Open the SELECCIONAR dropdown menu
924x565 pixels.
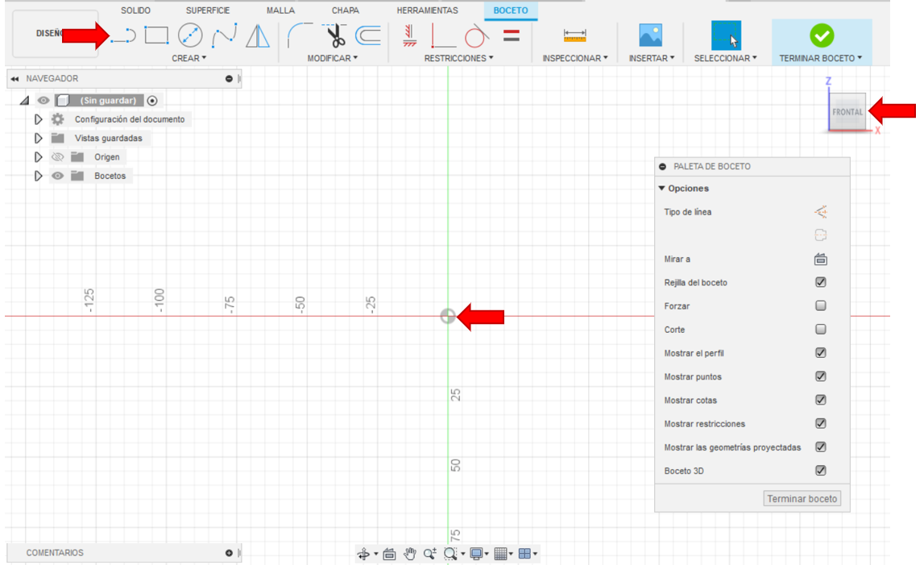(x=725, y=58)
